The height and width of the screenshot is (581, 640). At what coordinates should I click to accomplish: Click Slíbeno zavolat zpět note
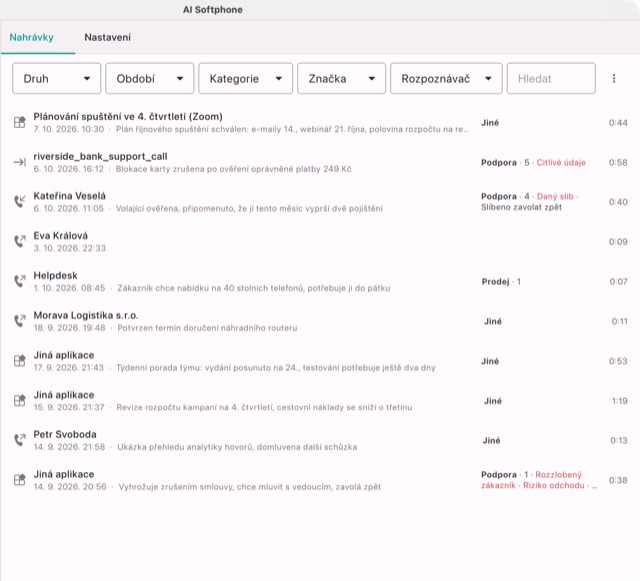point(521,207)
